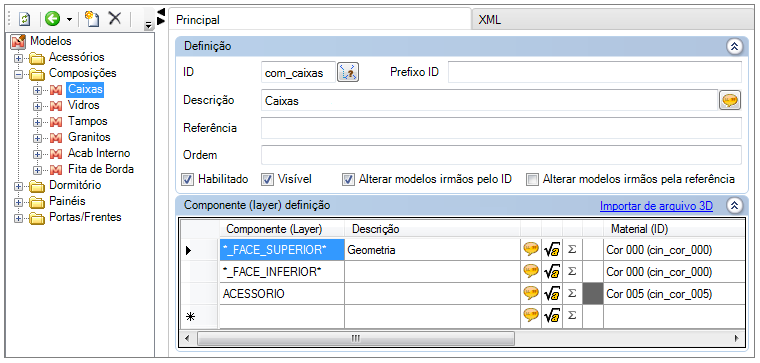The height and width of the screenshot is (363, 760).
Task: Collapse the Composições folder
Action: pos(18,75)
